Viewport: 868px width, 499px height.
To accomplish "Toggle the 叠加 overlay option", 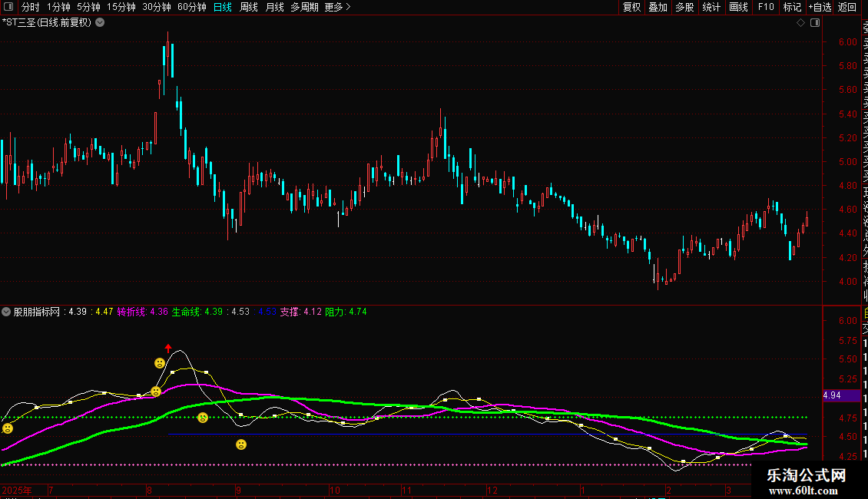I will click(658, 7).
